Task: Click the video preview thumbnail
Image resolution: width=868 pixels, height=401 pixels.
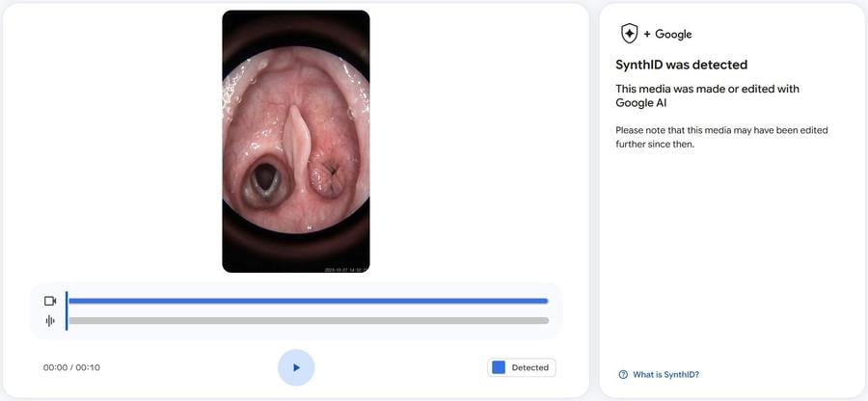Action: tap(296, 142)
